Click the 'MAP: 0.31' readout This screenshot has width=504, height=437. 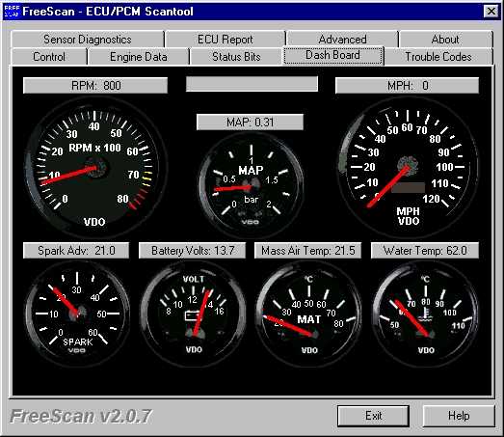(250, 123)
